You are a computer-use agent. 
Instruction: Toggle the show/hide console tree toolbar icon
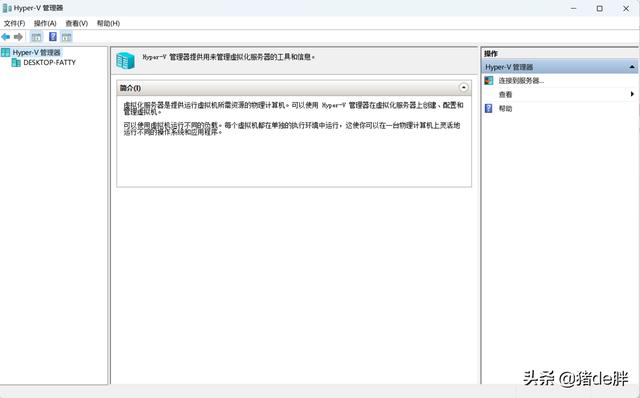click(x=36, y=37)
